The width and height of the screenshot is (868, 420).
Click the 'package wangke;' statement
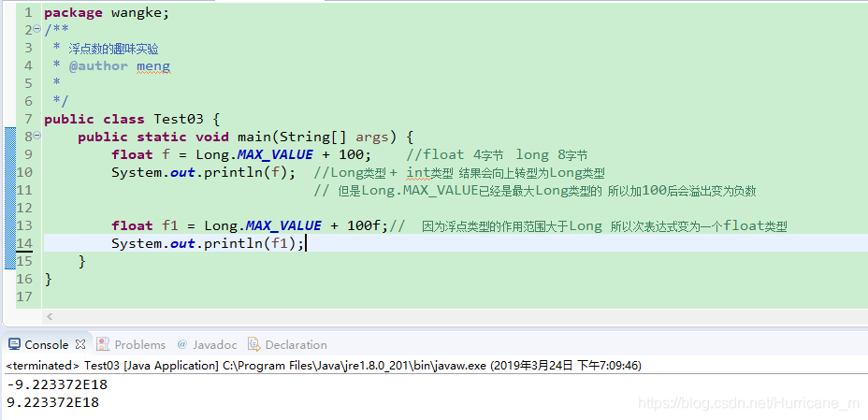coord(107,13)
